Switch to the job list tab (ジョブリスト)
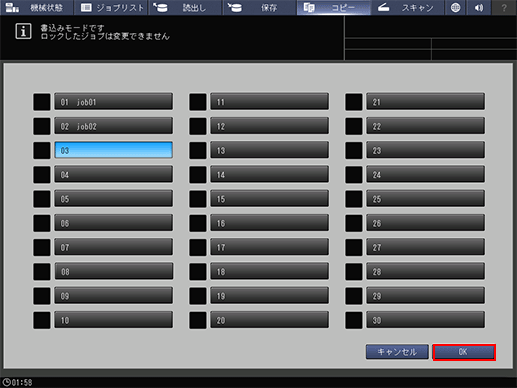This screenshot has height=388, width=517. 111,7
